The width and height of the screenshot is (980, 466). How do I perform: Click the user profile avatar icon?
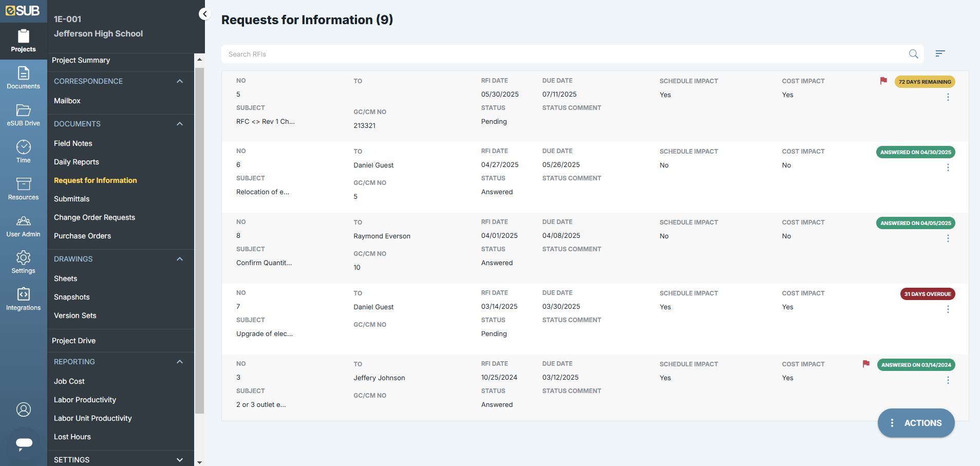(x=24, y=409)
